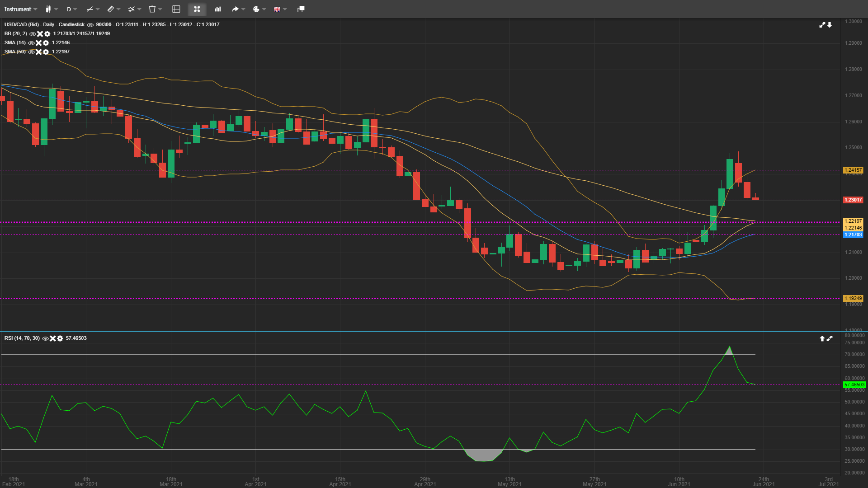Open the candlestick chart type dropdown
The height and width of the screenshot is (488, 868).
(x=52, y=9)
